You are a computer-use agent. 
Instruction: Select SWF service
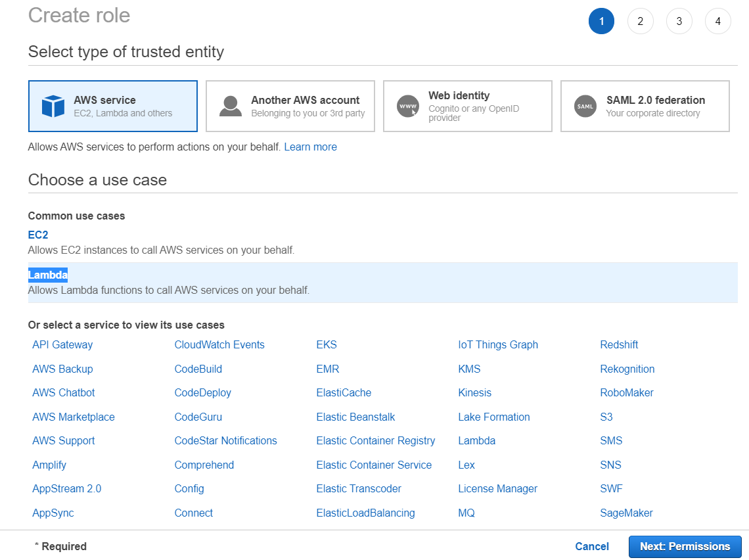coord(612,489)
